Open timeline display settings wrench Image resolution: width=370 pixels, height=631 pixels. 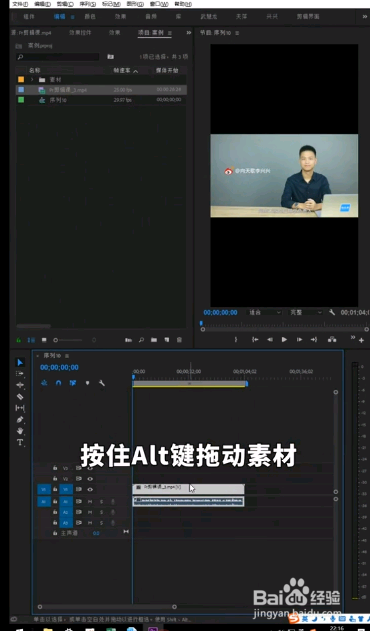(x=102, y=383)
